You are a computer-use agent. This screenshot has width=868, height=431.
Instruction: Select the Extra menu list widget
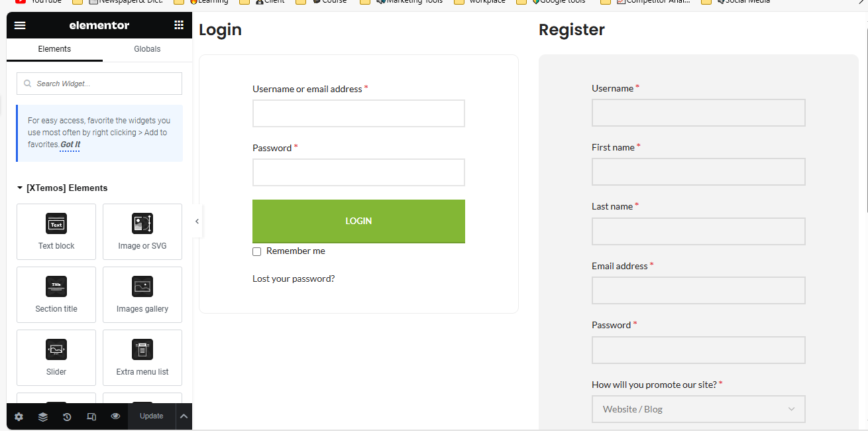coord(142,357)
